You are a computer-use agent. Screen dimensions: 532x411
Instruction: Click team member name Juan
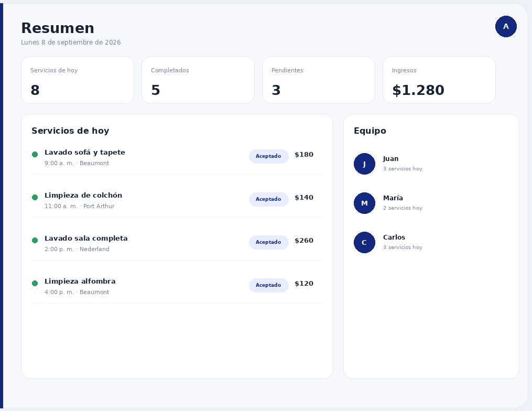point(391,159)
